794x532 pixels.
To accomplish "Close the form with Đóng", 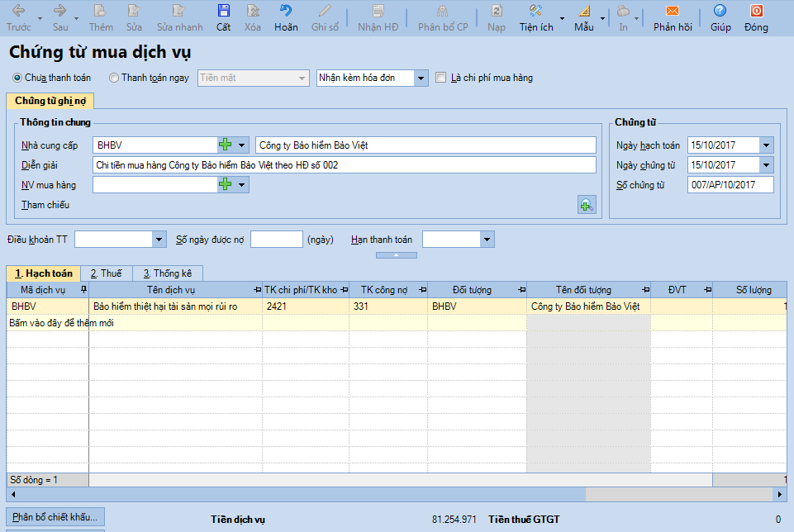I will (x=756, y=17).
